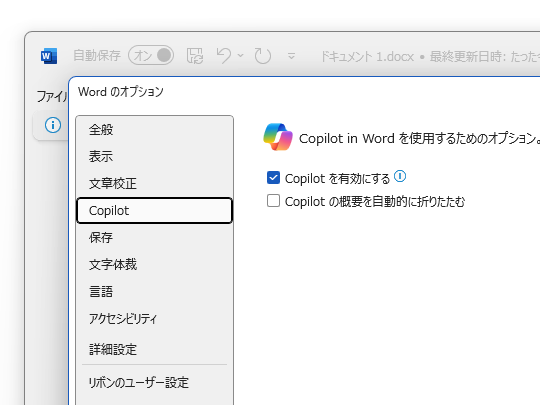This screenshot has height=405, width=540.
Task: Select 表示 in options category list
Action: pos(154,156)
